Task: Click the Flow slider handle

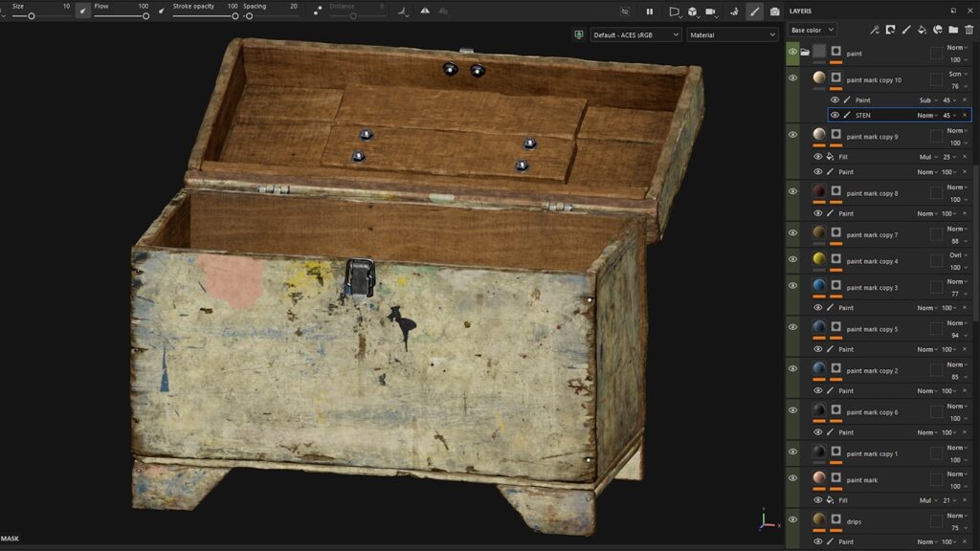Action: click(x=146, y=14)
